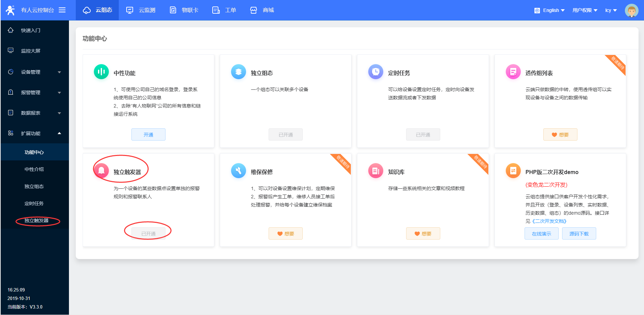Click the pink document icon of 知识库 card
The height and width of the screenshot is (315, 644).
pyautogui.click(x=376, y=171)
